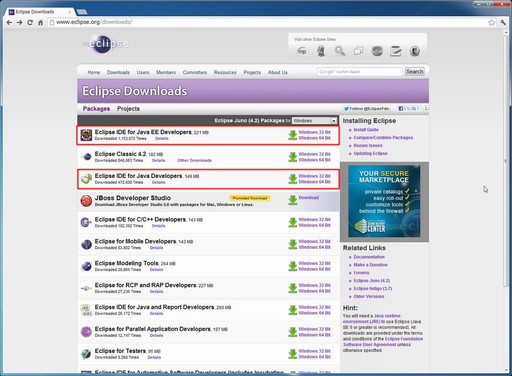
Task: Click the Google custom search field
Action: (x=360, y=72)
